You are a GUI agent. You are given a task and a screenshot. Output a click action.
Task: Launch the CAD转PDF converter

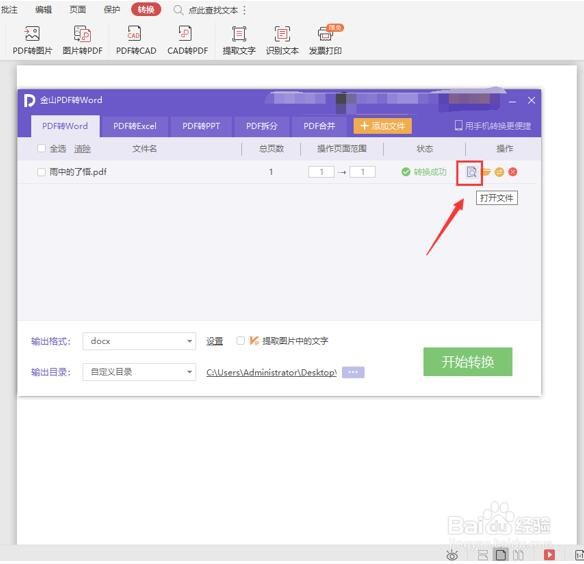(x=187, y=40)
